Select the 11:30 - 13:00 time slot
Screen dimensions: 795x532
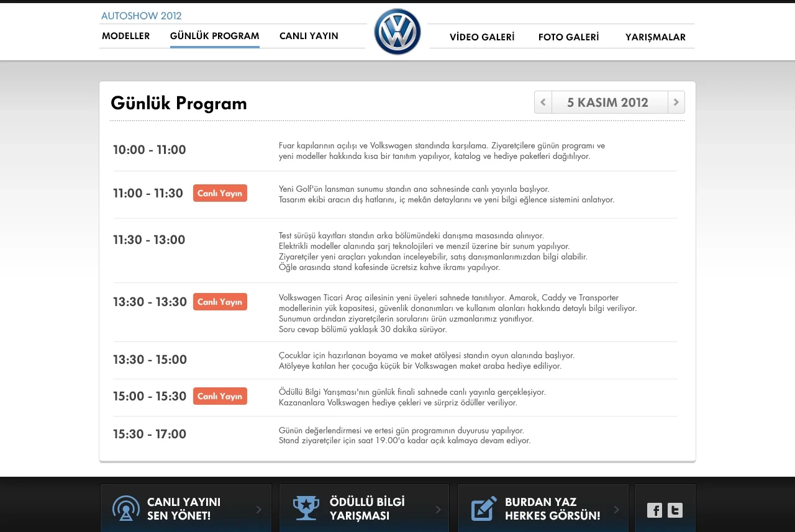(149, 240)
